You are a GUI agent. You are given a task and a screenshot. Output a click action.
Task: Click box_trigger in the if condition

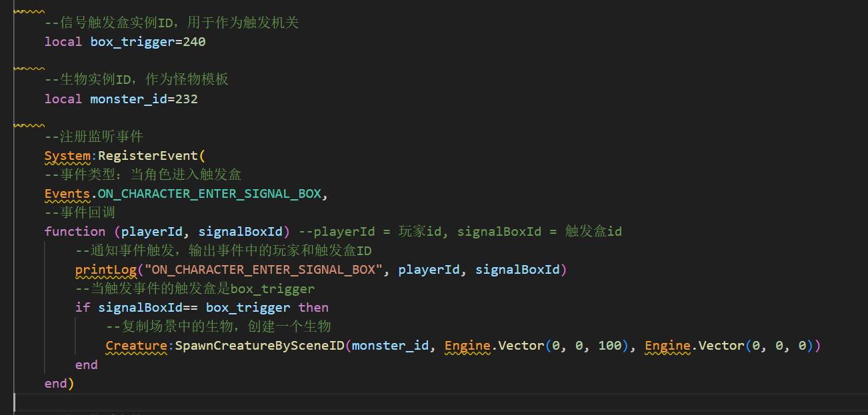pos(248,308)
